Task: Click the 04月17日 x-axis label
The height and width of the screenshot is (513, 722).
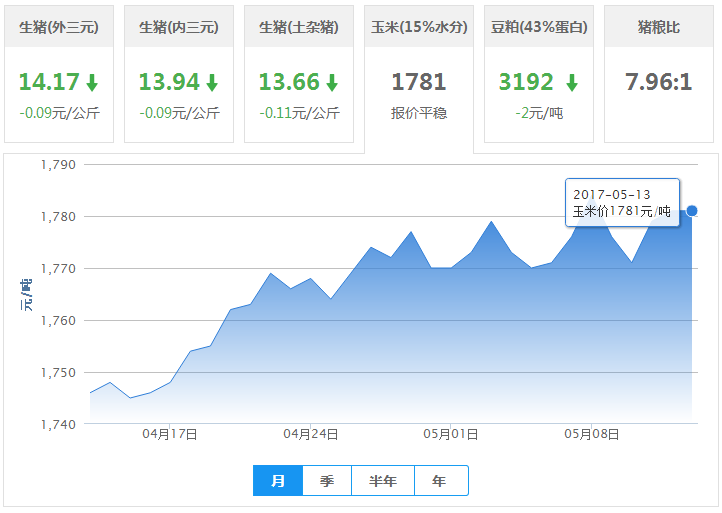Action: (x=169, y=434)
